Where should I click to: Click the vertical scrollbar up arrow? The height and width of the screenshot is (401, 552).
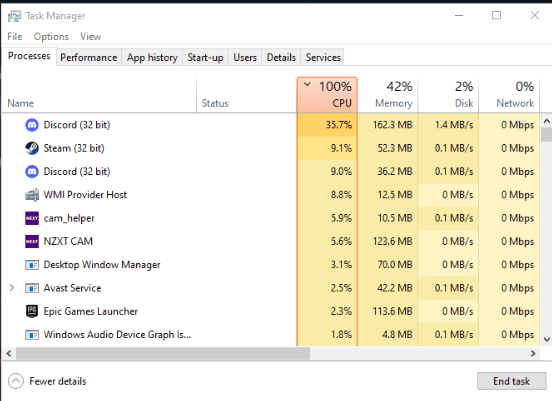(546, 121)
